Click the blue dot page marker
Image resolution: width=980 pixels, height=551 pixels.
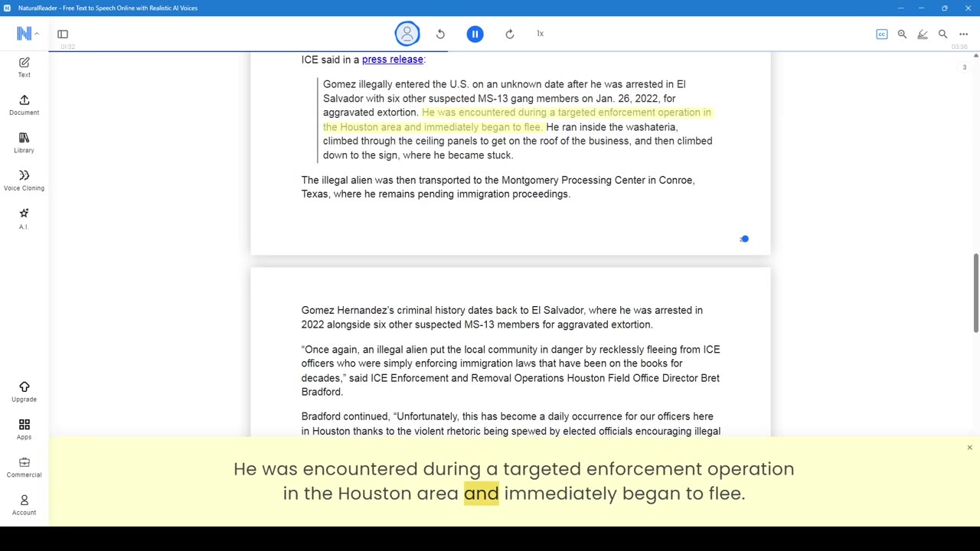tap(744, 239)
